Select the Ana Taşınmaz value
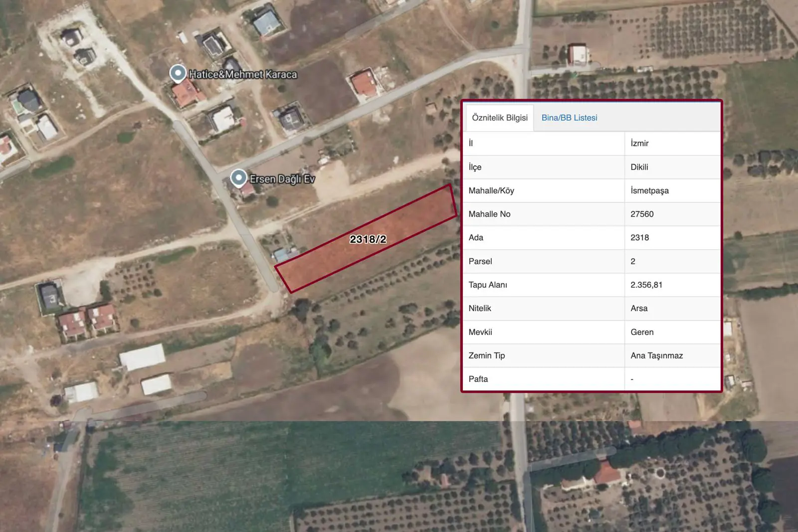Viewport: 798px width, 532px height. [656, 355]
